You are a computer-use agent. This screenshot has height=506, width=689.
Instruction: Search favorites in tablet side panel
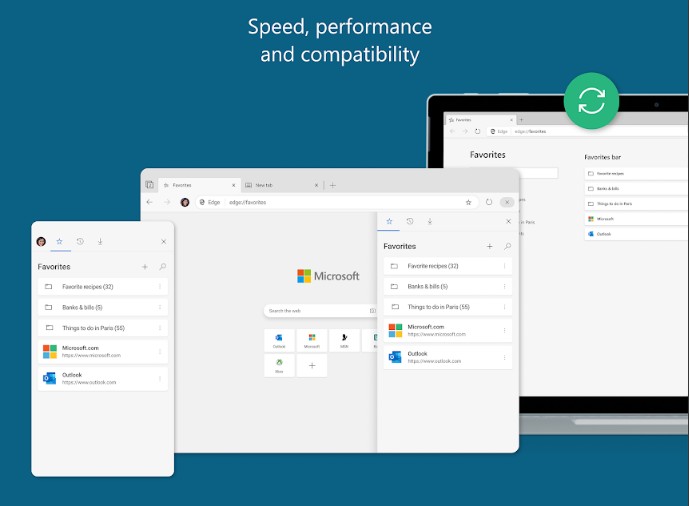pyautogui.click(x=508, y=246)
